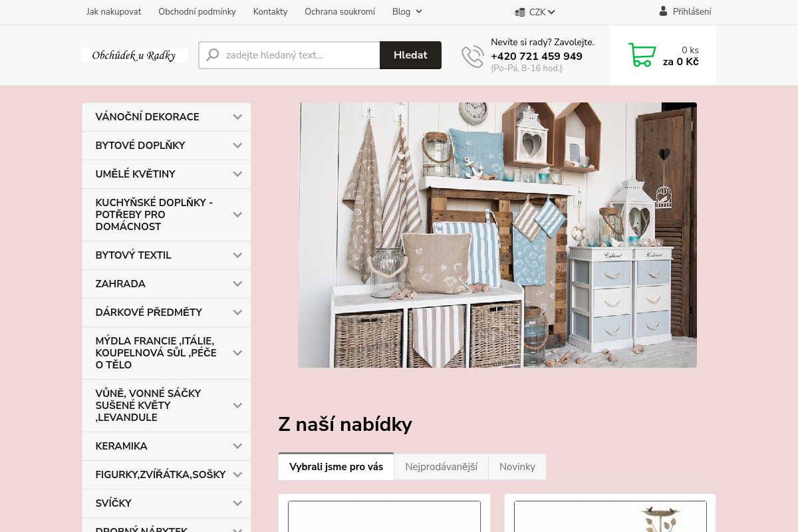The height and width of the screenshot is (532, 798).
Task: Expand the VÁNOČNÍ DEKORACE category chevron
Action: point(237,117)
